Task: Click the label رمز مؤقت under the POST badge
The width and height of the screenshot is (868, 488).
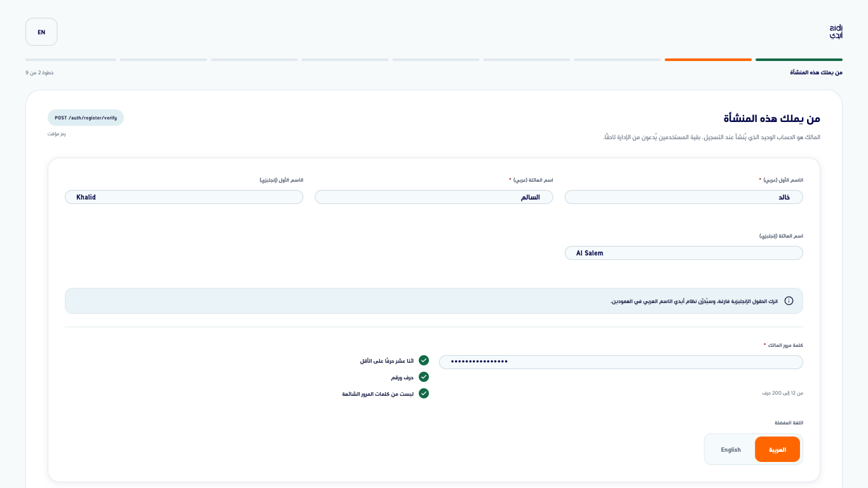Action: (57, 133)
